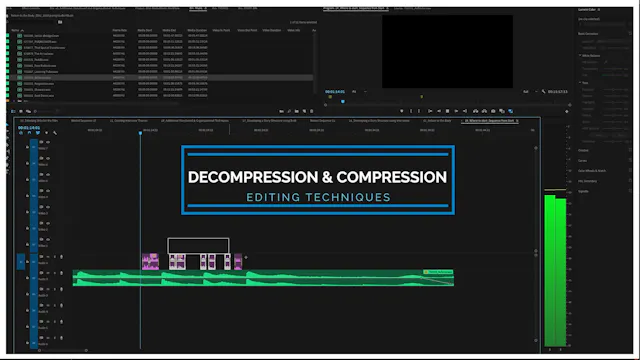Open the playback resolution Full dropdown
Screen dimensions: 640x360
tap(530, 92)
